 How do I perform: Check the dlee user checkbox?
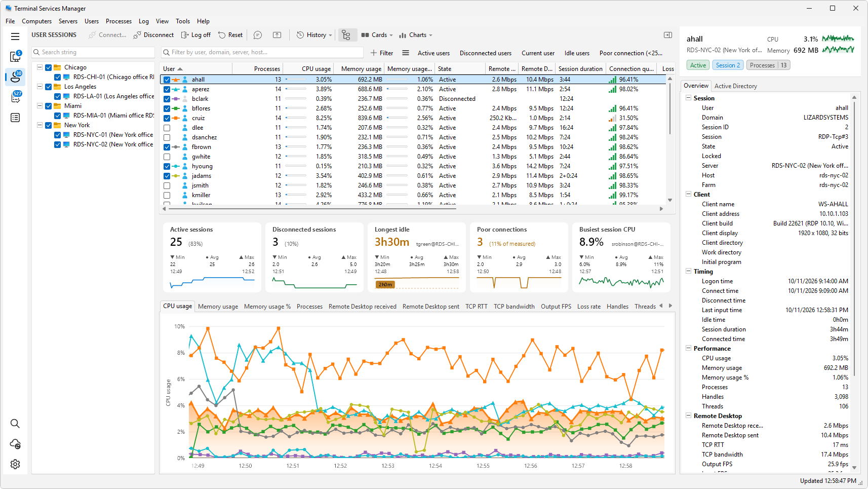click(167, 128)
